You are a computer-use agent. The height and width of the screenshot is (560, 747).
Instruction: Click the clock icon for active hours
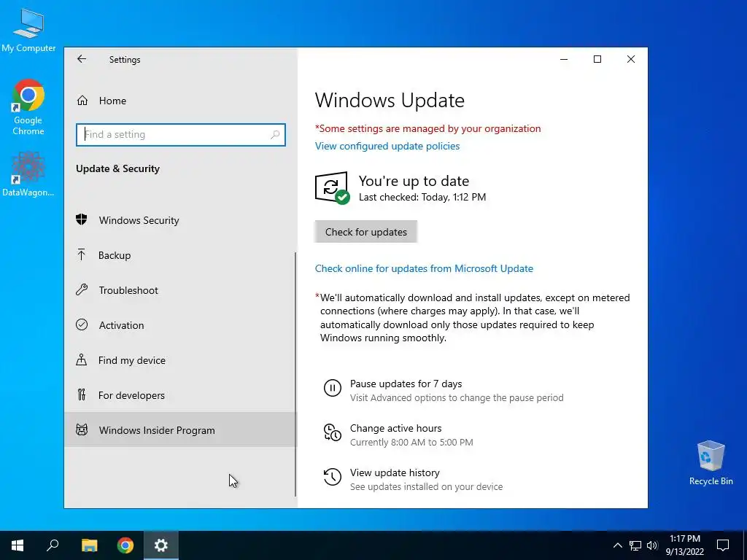(x=333, y=432)
